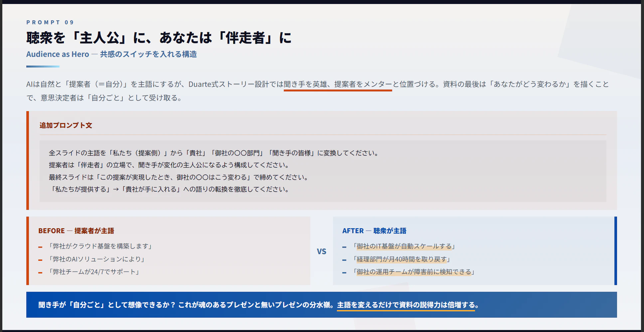Click the prompt line 「私たちが提供する」→「貴社が手に入れる」
644x332 pixels.
pyautogui.click(x=169, y=189)
